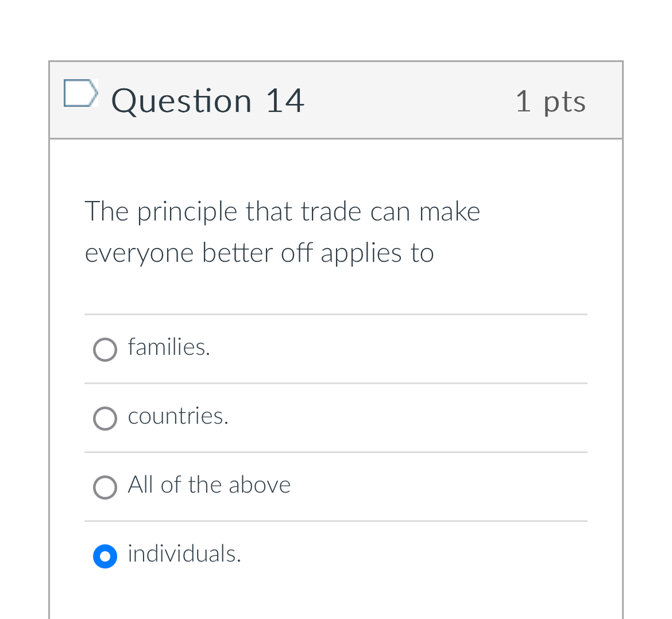Pin Question 14 using the bookmark icon
This screenshot has width=672, height=619.
click(x=81, y=94)
